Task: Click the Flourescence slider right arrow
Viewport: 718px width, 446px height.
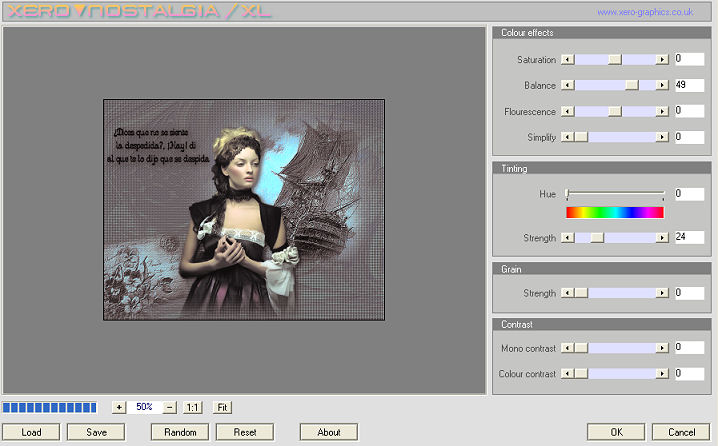Action: [662, 111]
